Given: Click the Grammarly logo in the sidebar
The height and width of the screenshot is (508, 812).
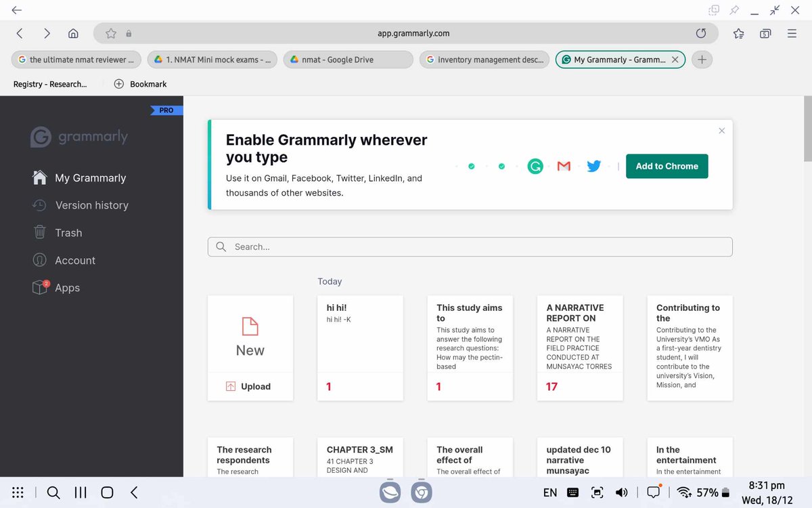Looking at the screenshot, I should tap(79, 137).
